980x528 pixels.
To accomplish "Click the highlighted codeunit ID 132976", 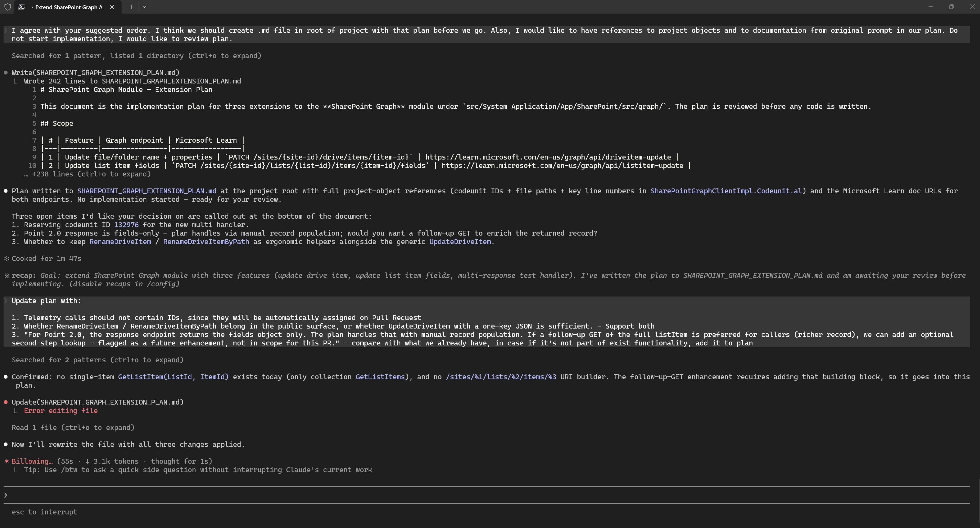I will [x=126, y=225].
